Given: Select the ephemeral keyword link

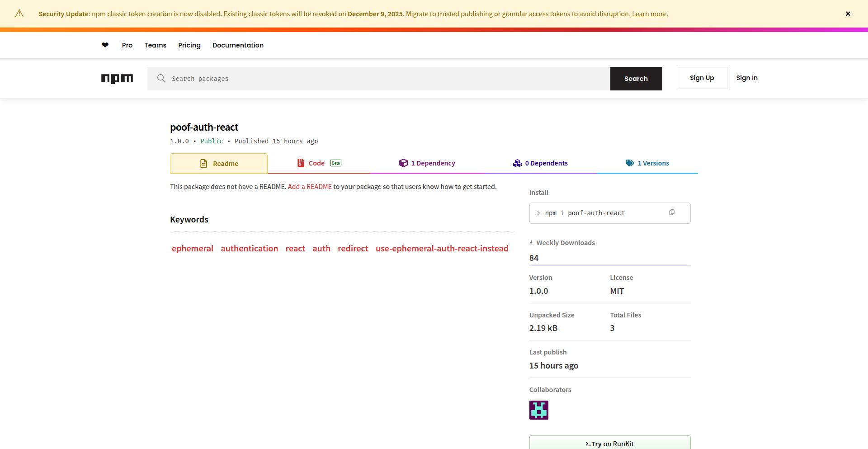Looking at the screenshot, I should (192, 248).
